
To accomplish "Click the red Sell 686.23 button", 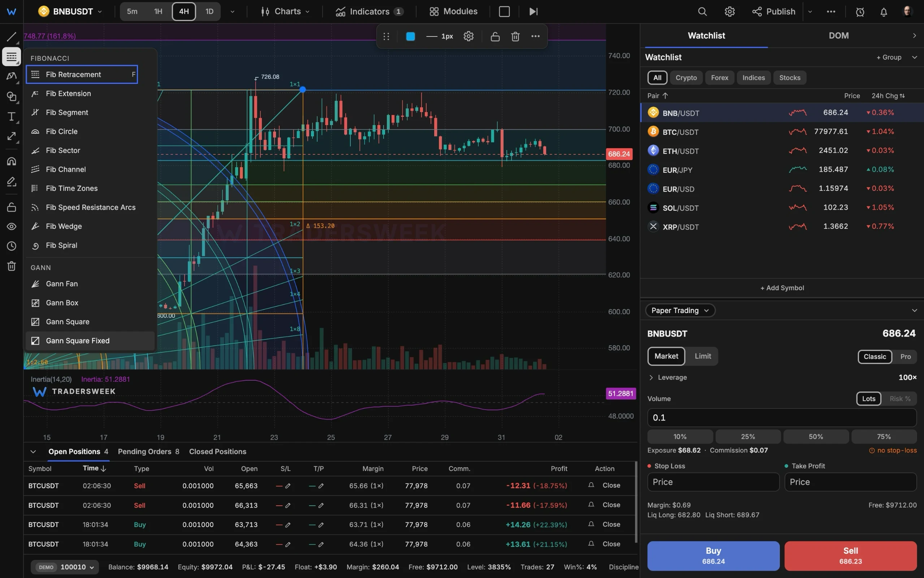I will (850, 556).
